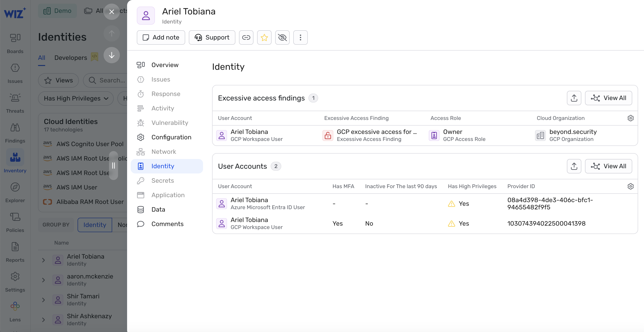Open the Lens section
The image size is (644, 332).
(x=15, y=311)
